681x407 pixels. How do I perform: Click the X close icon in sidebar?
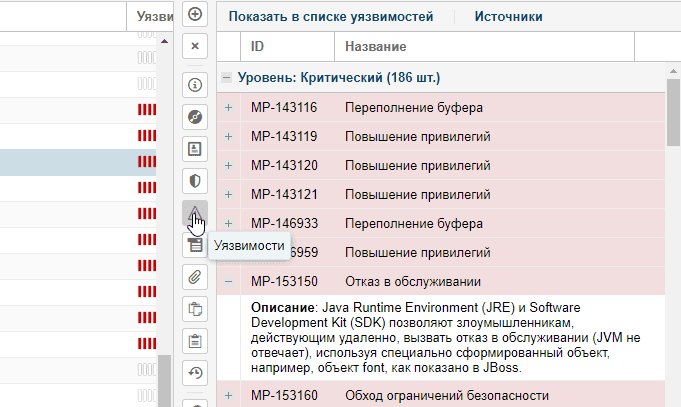click(195, 46)
